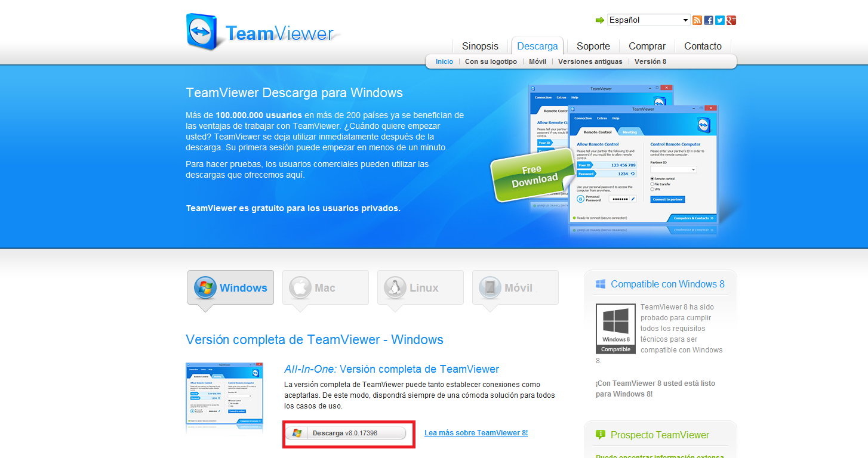Select the Móvil phone icon
The width and height of the screenshot is (868, 458).
pyautogui.click(x=489, y=287)
